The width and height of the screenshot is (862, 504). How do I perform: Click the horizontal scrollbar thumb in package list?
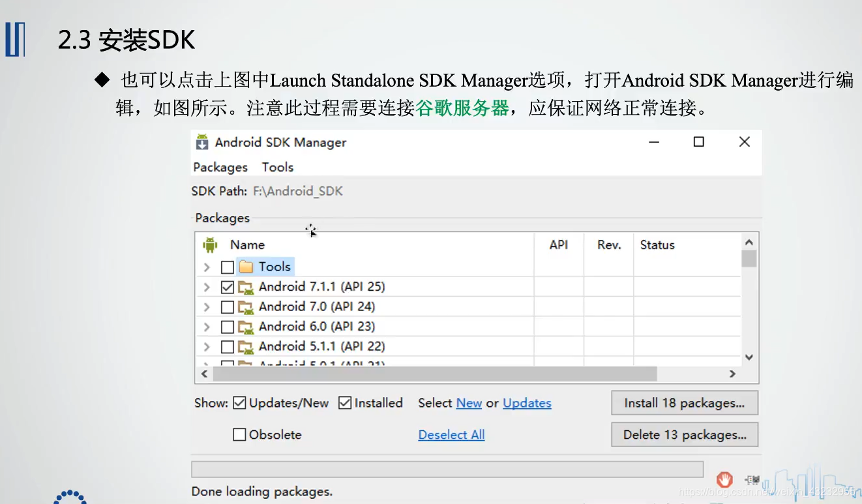pos(434,374)
